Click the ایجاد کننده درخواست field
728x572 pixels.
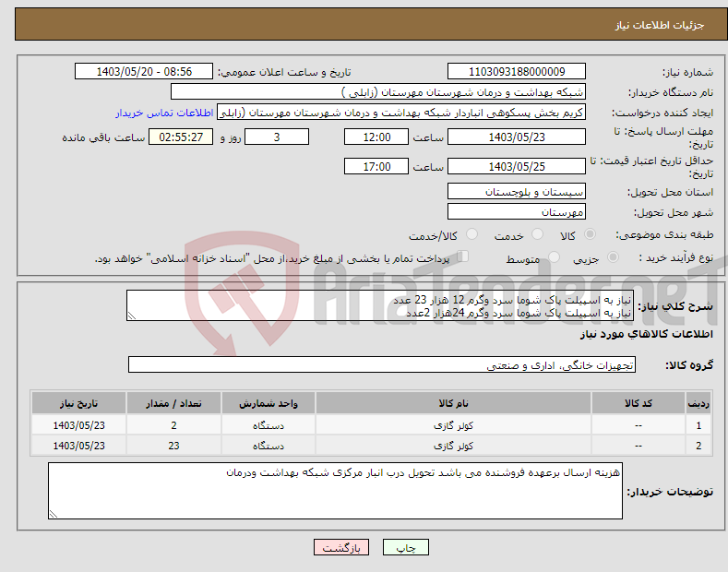[401, 113]
